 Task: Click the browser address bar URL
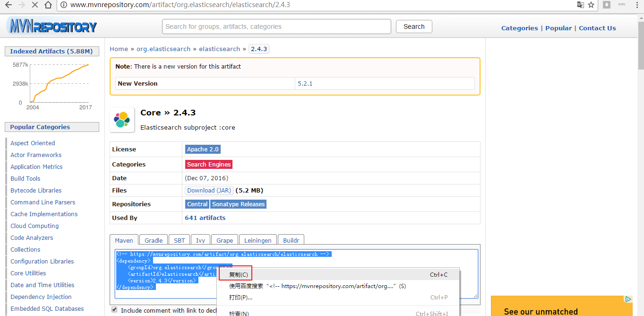click(180, 5)
